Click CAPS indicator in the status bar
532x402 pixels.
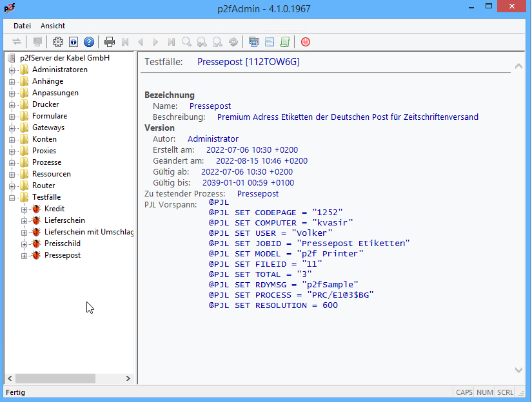pyautogui.click(x=464, y=392)
